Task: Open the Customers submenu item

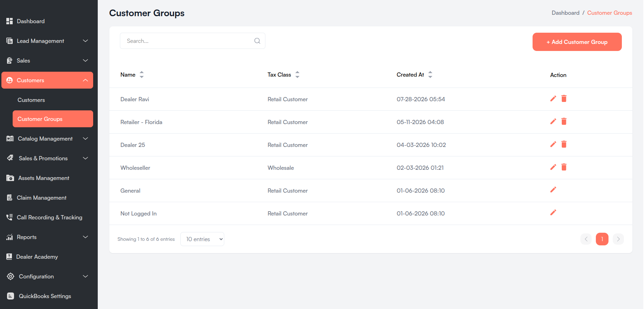Action: [53, 100]
